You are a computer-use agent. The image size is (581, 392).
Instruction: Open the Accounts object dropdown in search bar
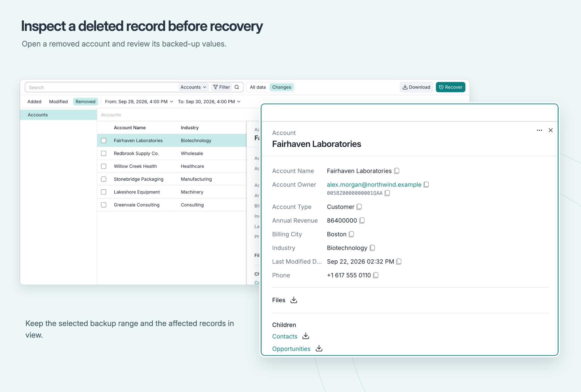coord(193,87)
